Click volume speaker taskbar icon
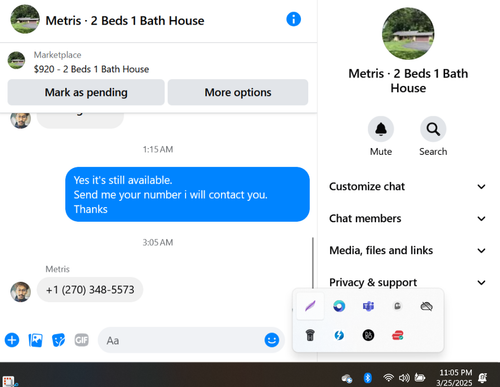This screenshot has height=387, width=500. coord(404,378)
